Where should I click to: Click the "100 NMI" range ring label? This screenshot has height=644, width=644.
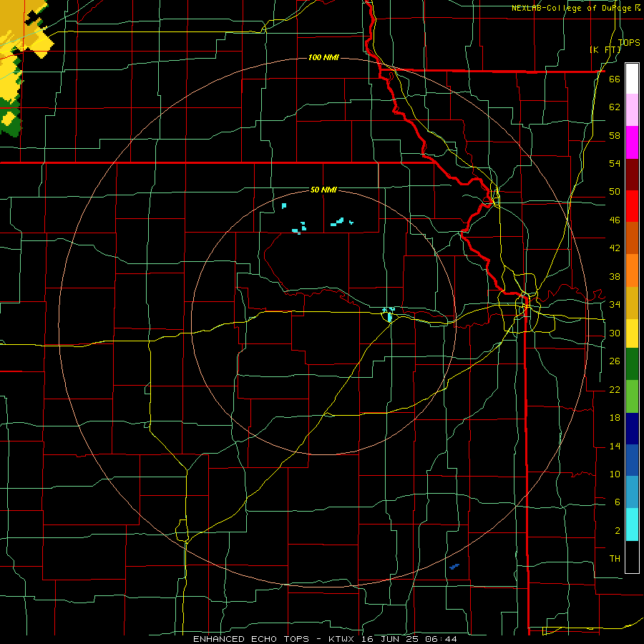click(323, 57)
